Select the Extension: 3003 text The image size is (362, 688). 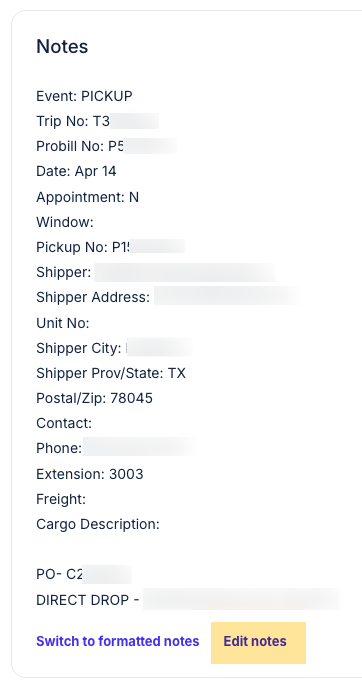pyautogui.click(x=90, y=474)
